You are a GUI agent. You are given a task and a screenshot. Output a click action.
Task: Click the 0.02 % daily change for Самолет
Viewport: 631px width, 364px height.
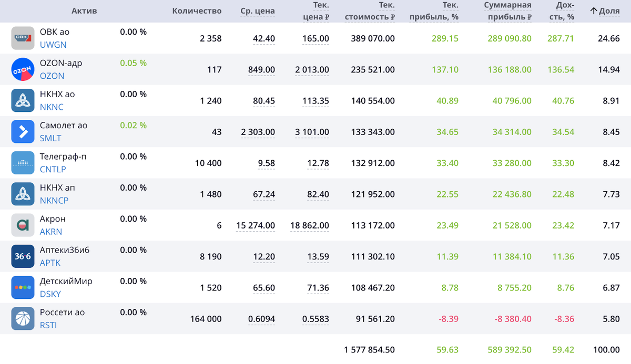pyautogui.click(x=133, y=126)
